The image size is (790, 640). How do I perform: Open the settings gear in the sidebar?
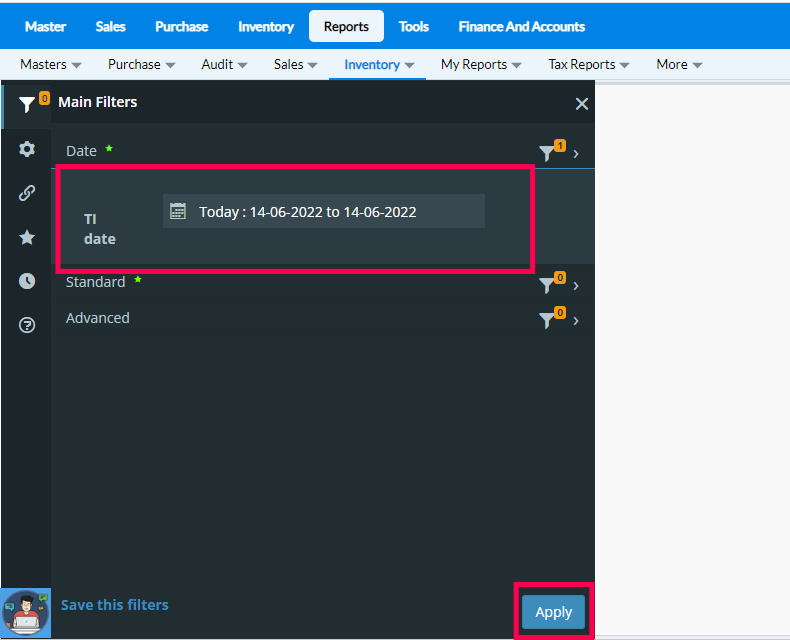(27, 149)
